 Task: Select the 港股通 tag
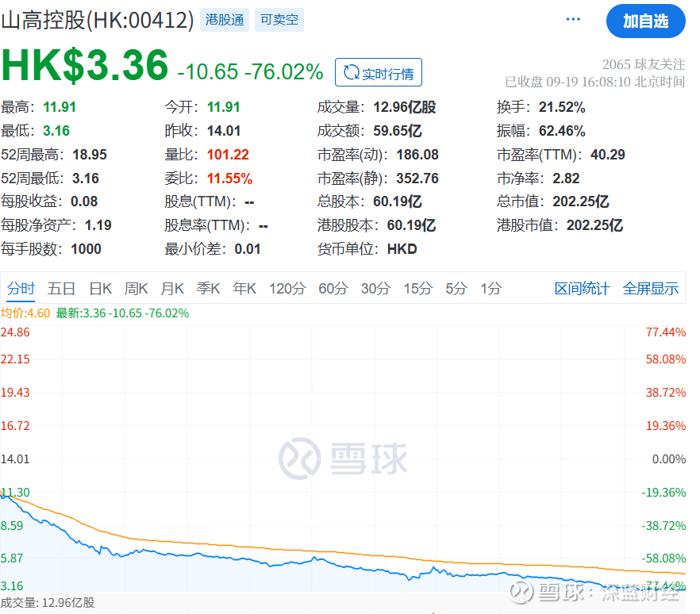click(225, 20)
